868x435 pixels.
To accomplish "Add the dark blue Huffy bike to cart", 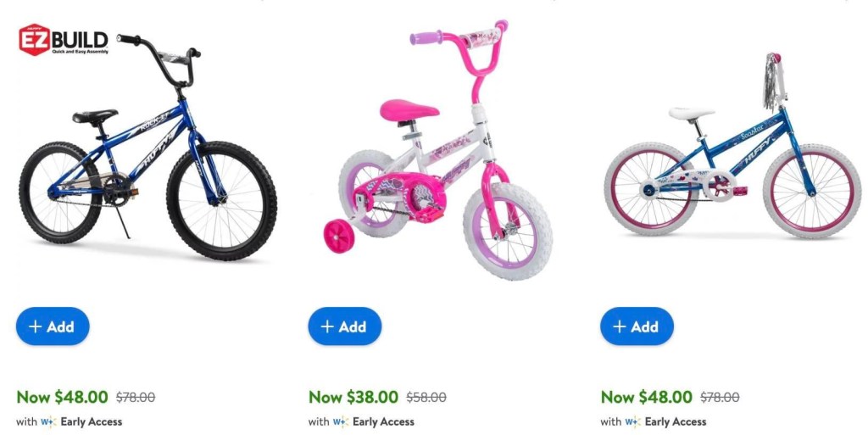I will [x=53, y=326].
